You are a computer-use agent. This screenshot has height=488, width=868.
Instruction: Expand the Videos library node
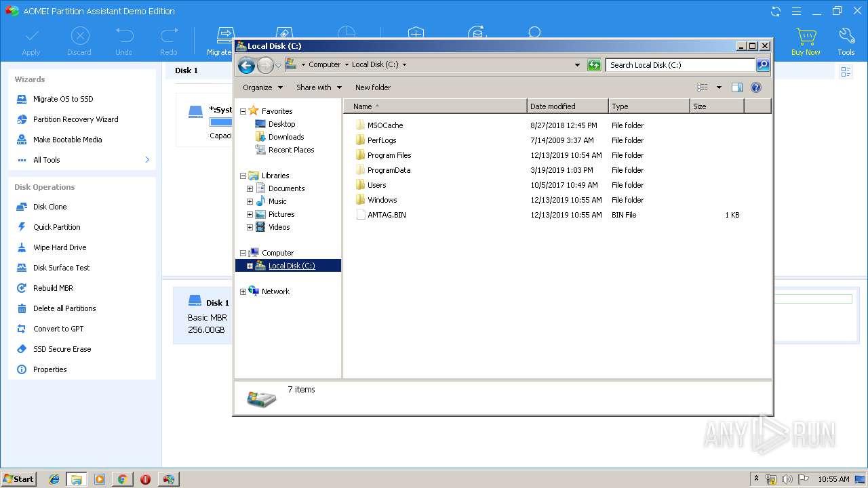[250, 227]
